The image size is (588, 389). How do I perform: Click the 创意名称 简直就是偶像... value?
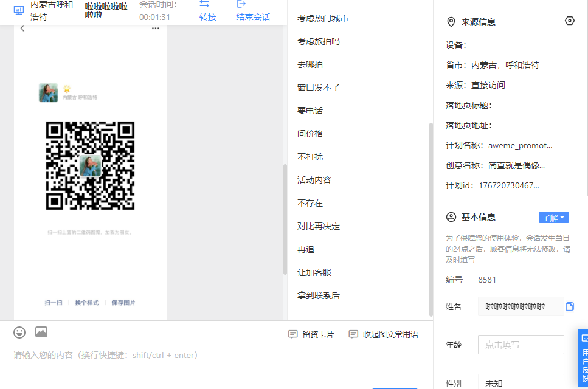pyautogui.click(x=516, y=166)
